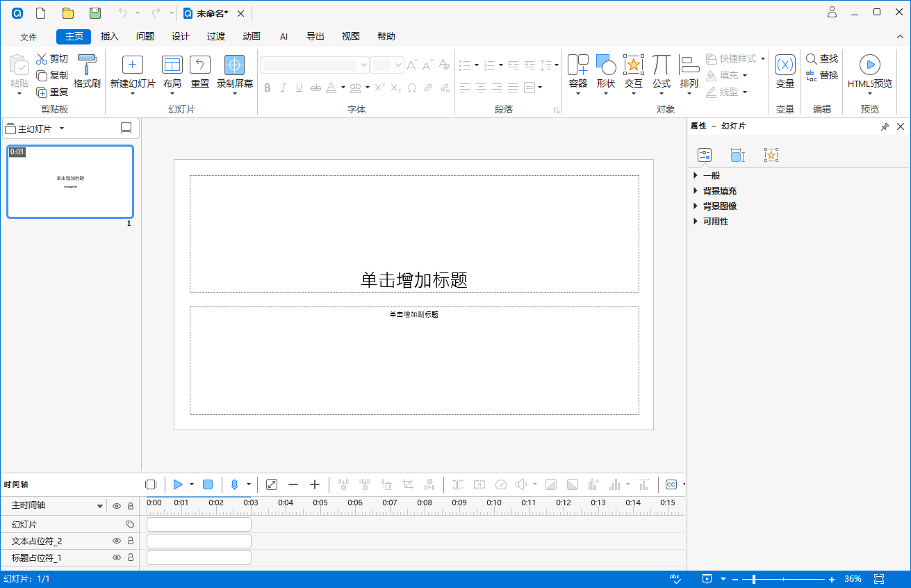Hide the 文本占位符_2 track

pyautogui.click(x=117, y=541)
